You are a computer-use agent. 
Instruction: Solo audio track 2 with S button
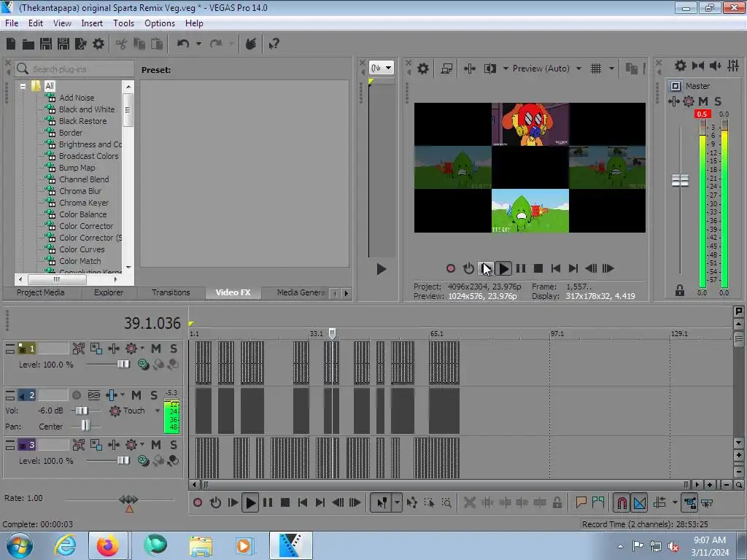coord(154,395)
